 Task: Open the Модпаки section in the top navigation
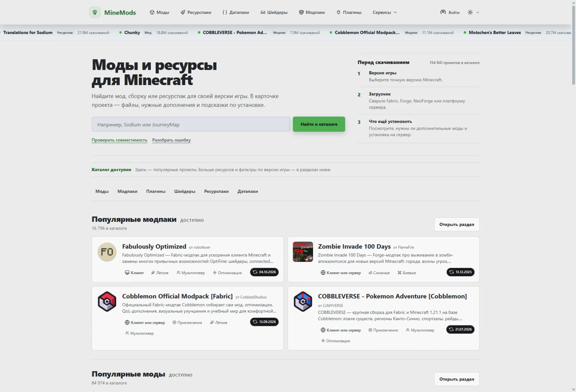312,12
